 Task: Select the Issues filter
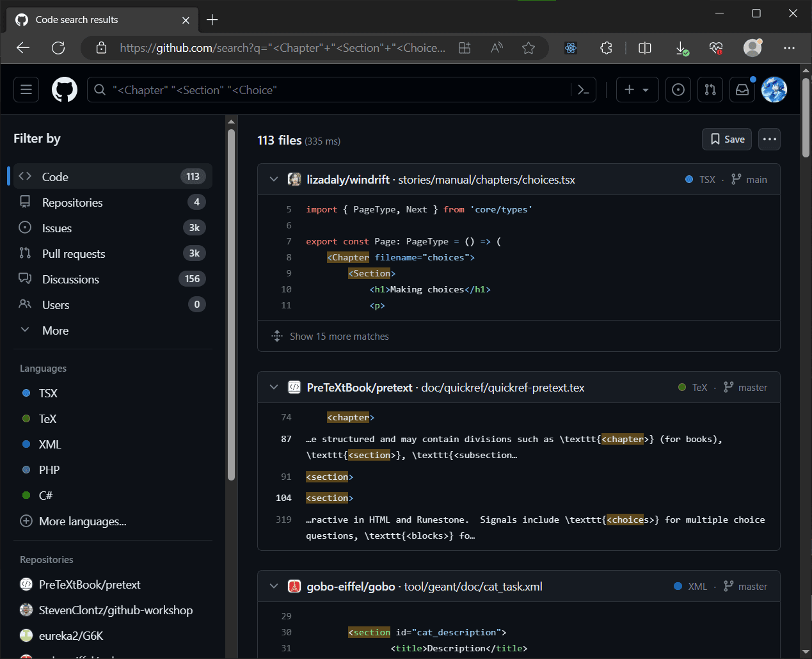coord(113,228)
